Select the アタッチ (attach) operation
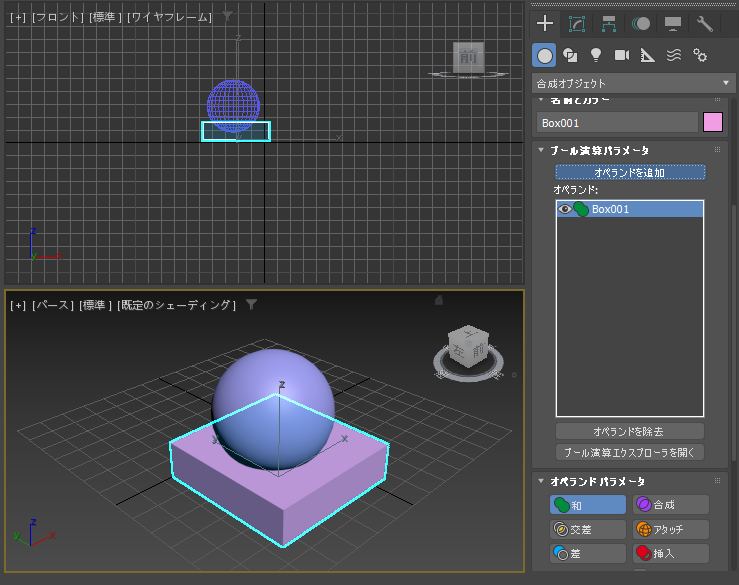Screen dimensions: 739x585 click(671, 529)
